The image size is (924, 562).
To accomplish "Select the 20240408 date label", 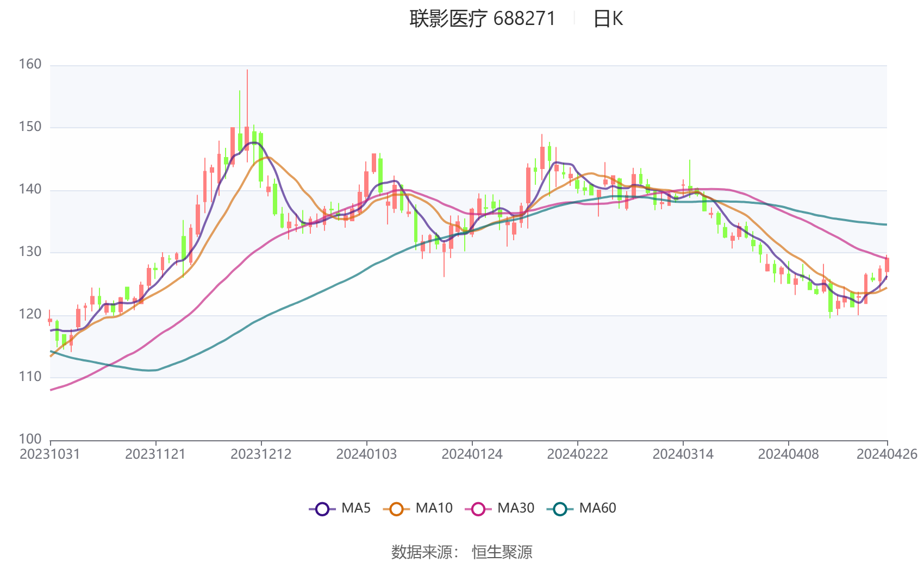I will pyautogui.click(x=788, y=454).
